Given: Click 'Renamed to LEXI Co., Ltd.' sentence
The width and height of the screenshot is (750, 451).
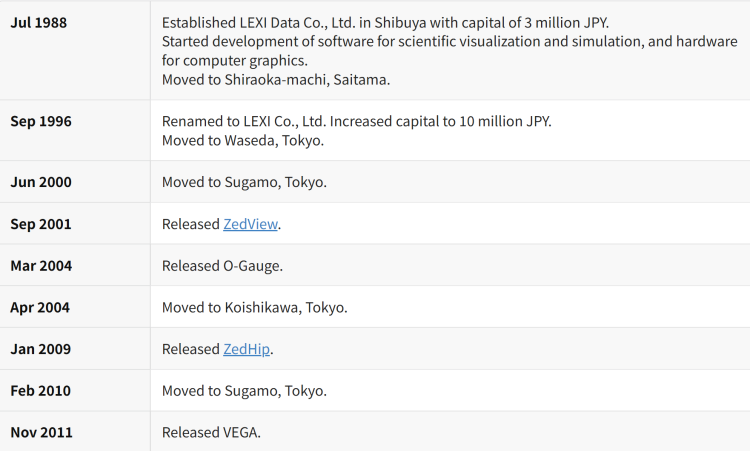Looking at the screenshot, I should (244, 121).
